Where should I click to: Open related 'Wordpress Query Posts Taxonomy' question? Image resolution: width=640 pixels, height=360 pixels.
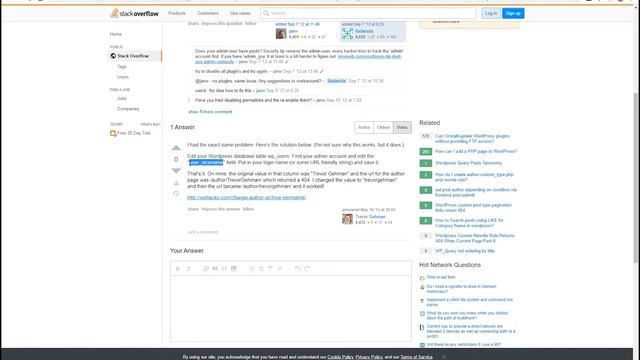pos(468,163)
